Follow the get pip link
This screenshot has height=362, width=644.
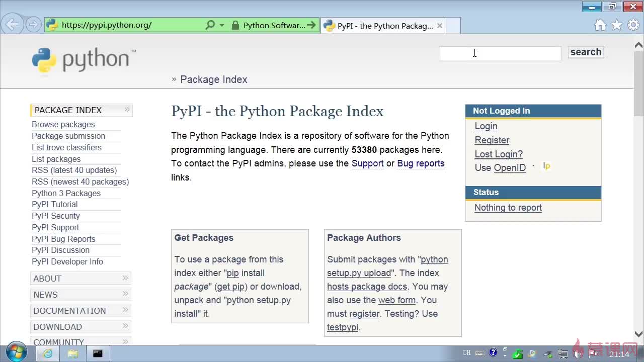[x=231, y=287]
